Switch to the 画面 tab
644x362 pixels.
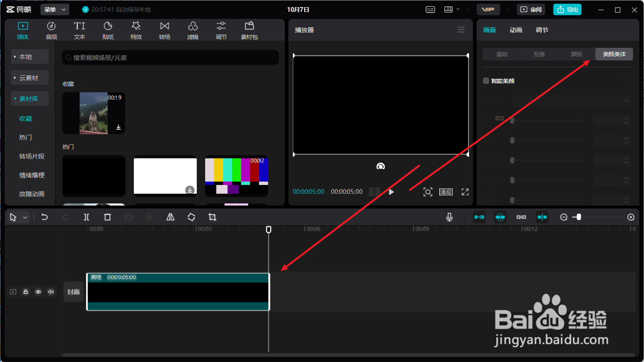coord(490,30)
